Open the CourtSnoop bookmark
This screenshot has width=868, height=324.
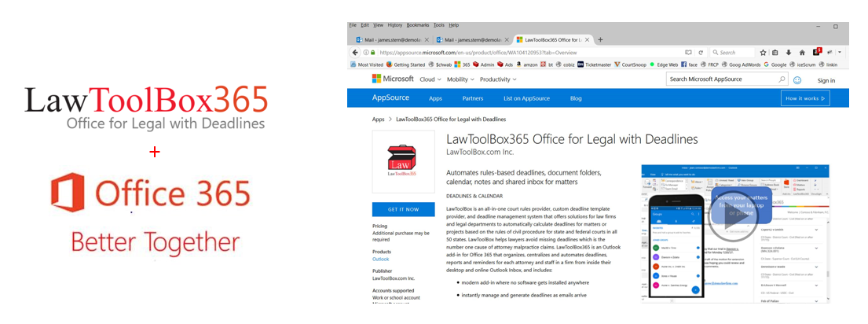631,64
